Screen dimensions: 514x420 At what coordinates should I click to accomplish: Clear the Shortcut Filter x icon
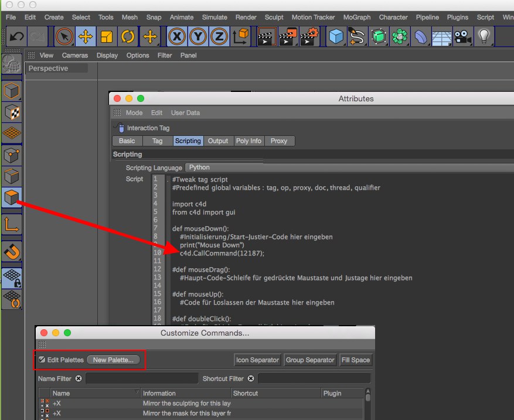251,378
